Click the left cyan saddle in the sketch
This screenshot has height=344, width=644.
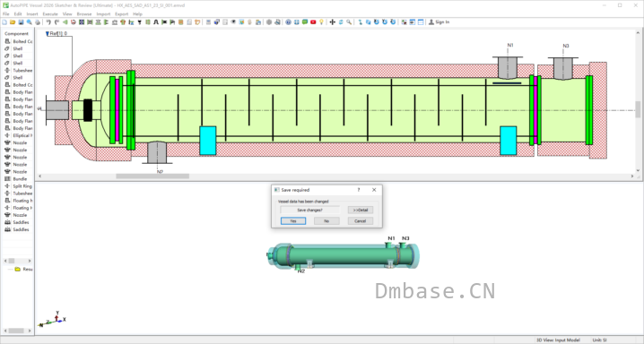[x=208, y=141]
